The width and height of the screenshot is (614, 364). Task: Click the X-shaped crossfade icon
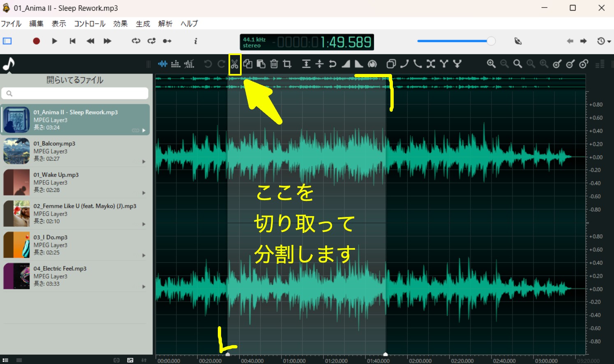click(x=431, y=64)
